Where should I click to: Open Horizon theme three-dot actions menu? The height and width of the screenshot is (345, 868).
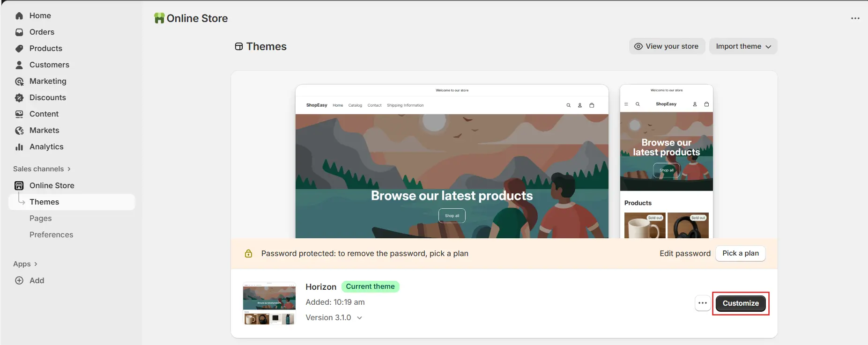pyautogui.click(x=703, y=303)
